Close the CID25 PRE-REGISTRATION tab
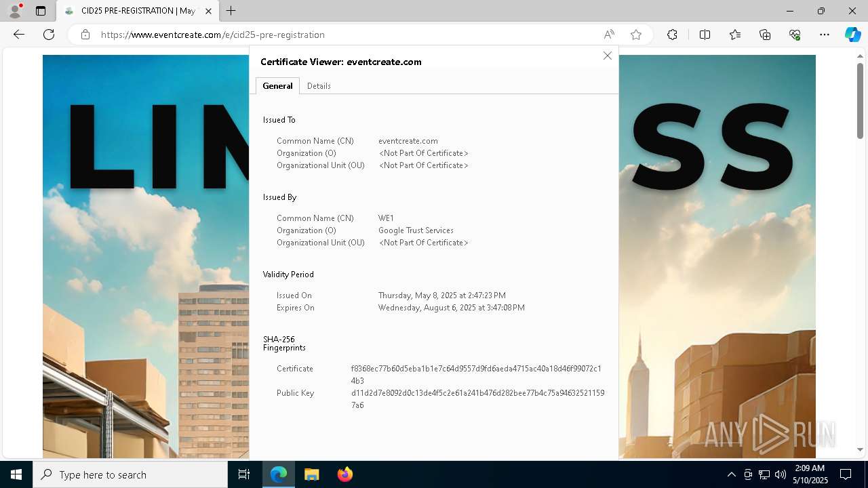 (x=208, y=11)
